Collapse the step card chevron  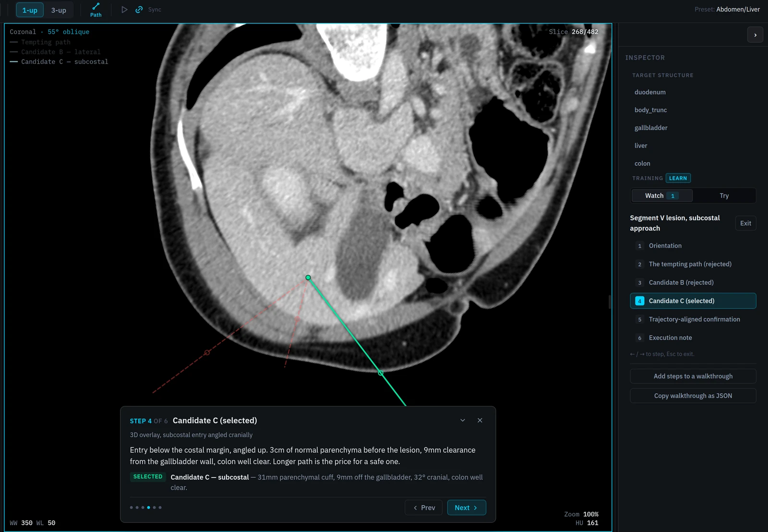coord(463,420)
